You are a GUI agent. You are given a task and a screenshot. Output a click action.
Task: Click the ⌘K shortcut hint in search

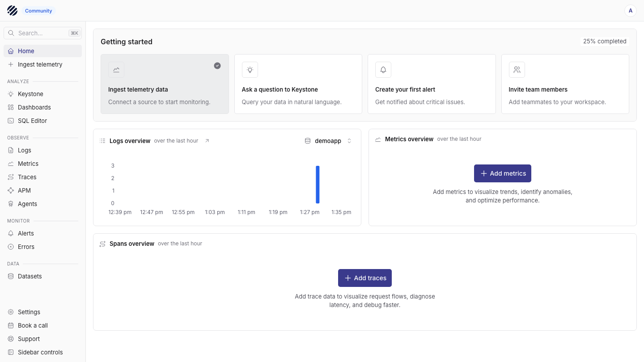(x=74, y=33)
